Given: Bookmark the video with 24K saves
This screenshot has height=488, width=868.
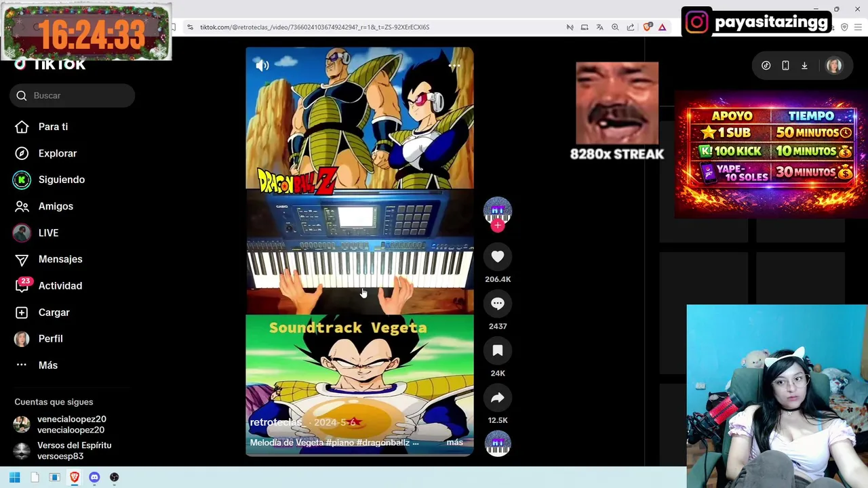Looking at the screenshot, I should click(x=498, y=350).
